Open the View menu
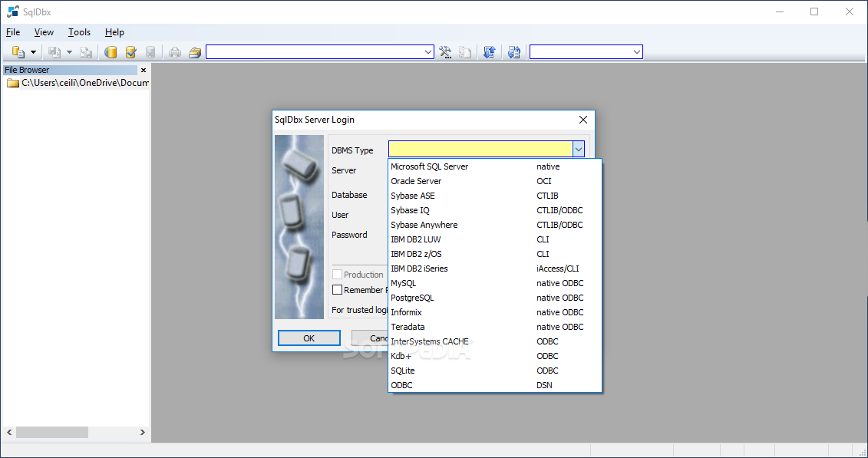The width and height of the screenshot is (868, 458). (x=44, y=32)
